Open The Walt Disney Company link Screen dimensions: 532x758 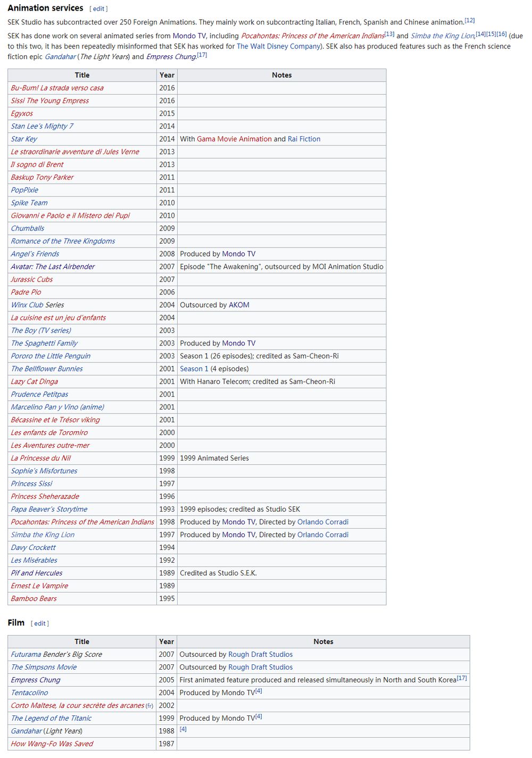click(278, 46)
